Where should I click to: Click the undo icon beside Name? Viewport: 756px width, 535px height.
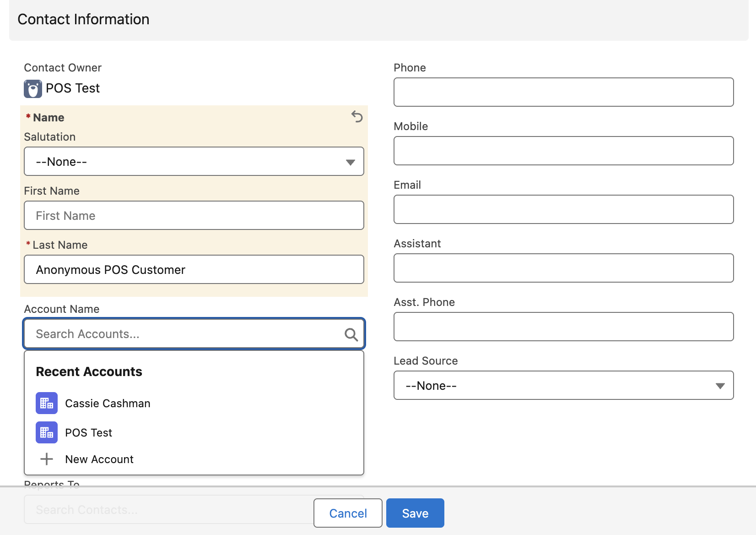(357, 117)
